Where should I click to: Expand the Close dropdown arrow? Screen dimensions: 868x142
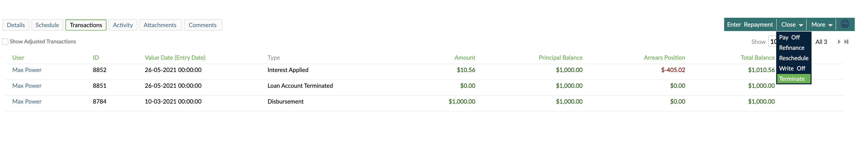pyautogui.click(x=802, y=25)
